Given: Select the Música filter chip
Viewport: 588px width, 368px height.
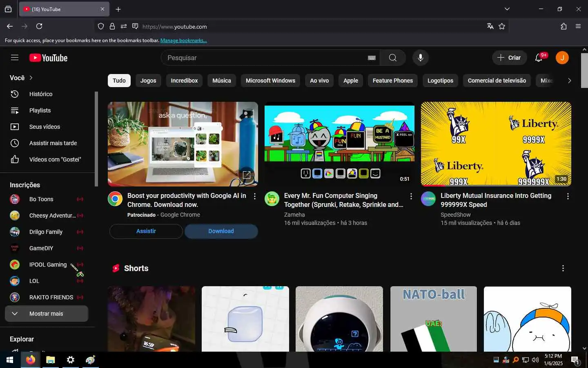Looking at the screenshot, I should point(222,81).
